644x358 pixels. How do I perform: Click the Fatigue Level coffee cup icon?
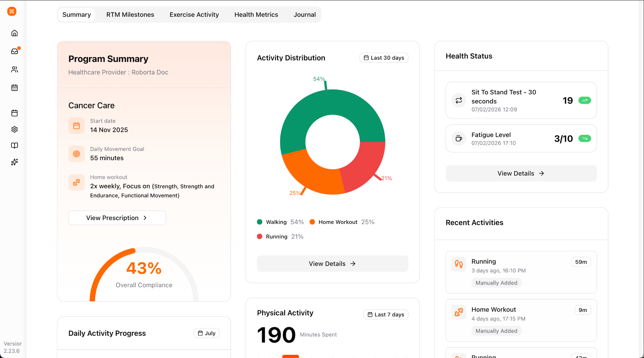point(459,139)
